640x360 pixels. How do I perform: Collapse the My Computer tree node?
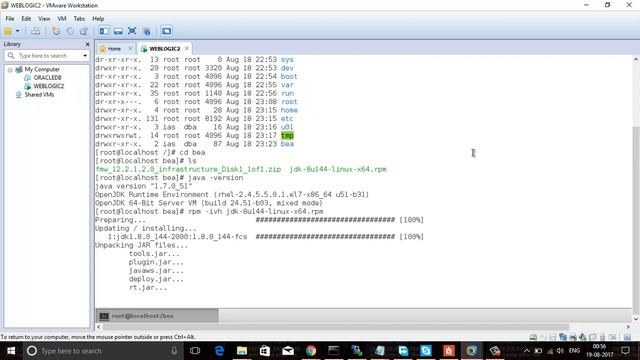(x=10, y=70)
